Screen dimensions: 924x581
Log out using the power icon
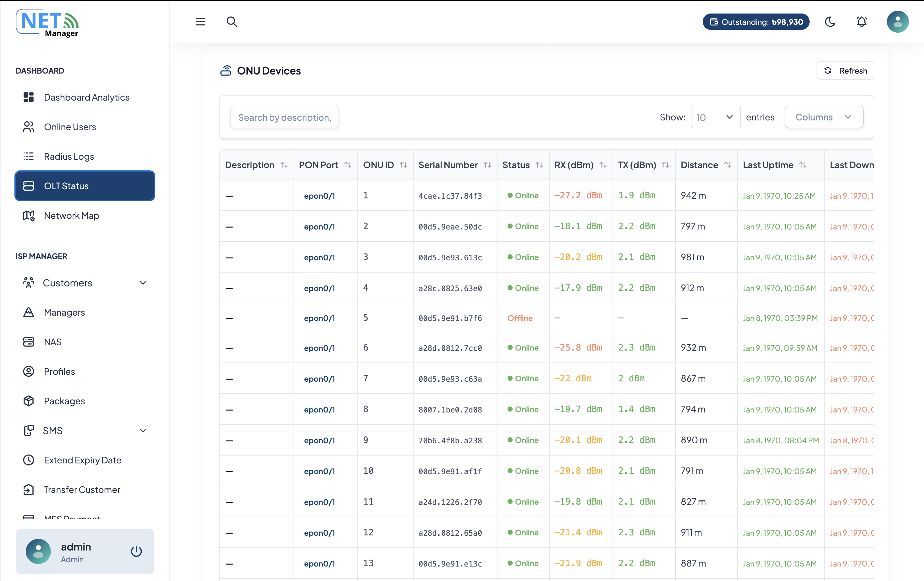click(x=136, y=551)
